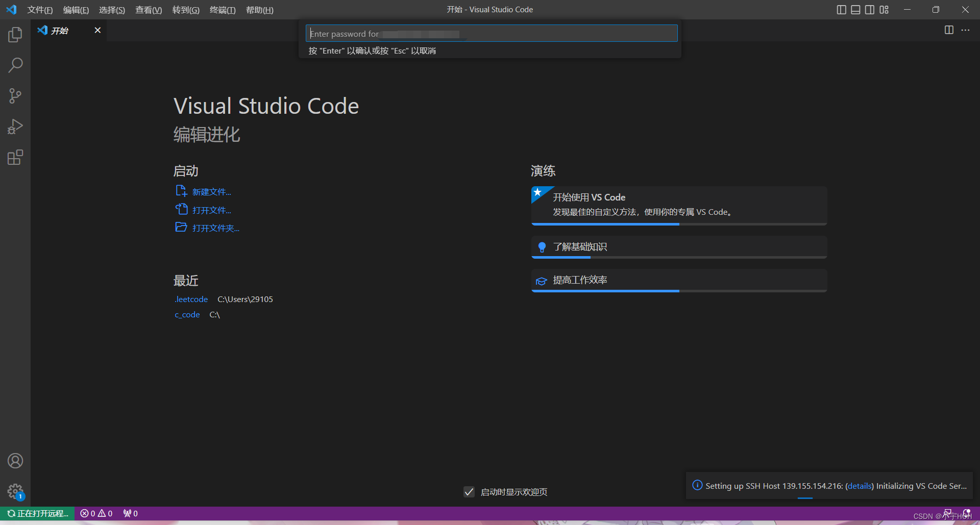The image size is (980, 525).
Task: Open the 开始使用 VS Code walkthrough
Action: [x=679, y=205]
